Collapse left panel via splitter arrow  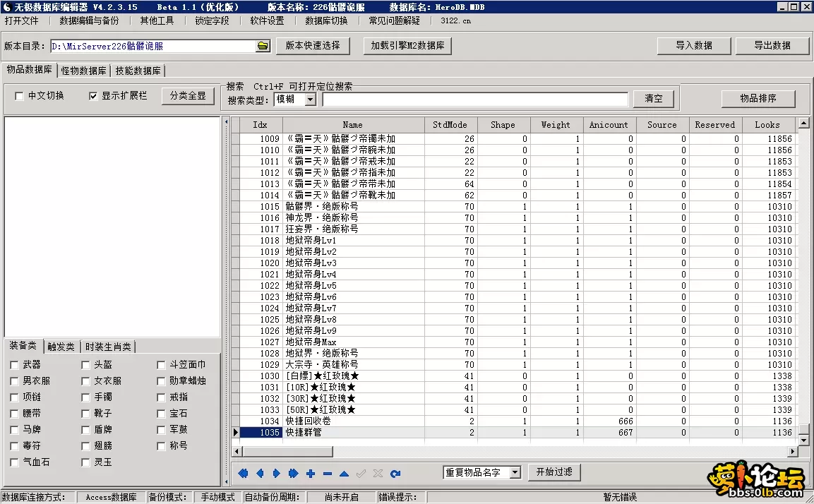(x=226, y=123)
